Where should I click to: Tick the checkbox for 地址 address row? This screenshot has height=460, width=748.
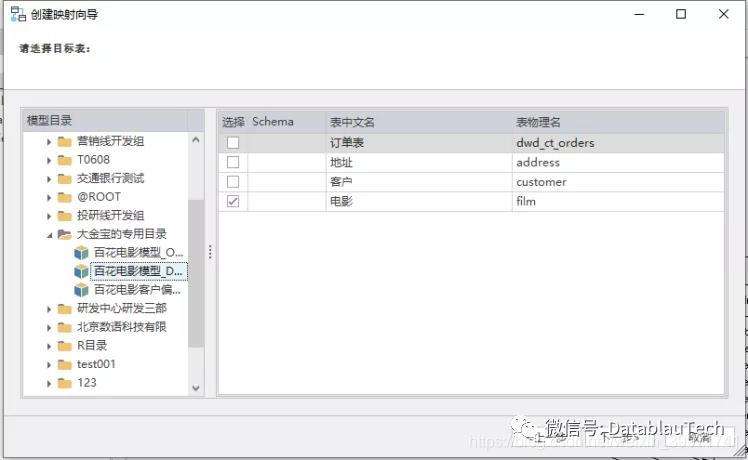[x=233, y=162]
